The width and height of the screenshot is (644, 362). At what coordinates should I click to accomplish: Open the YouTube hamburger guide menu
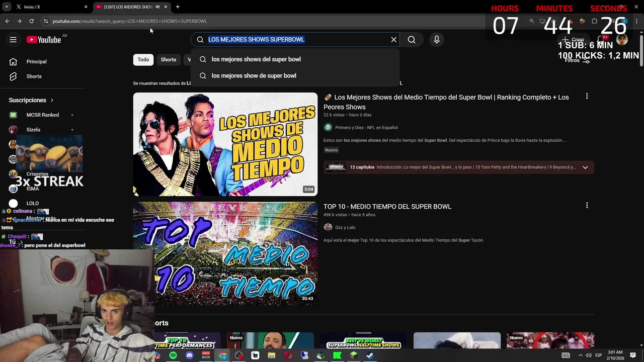pyautogui.click(x=13, y=40)
